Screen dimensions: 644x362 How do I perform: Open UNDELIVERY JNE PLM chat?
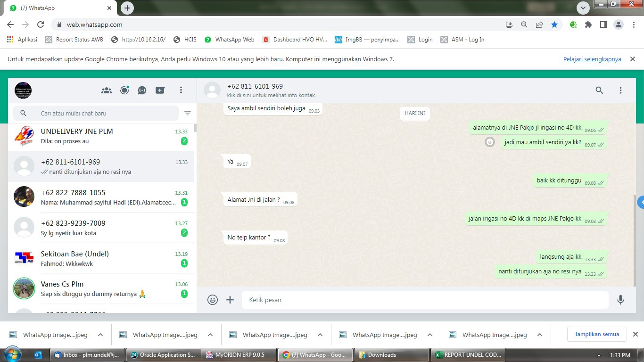coord(101,136)
